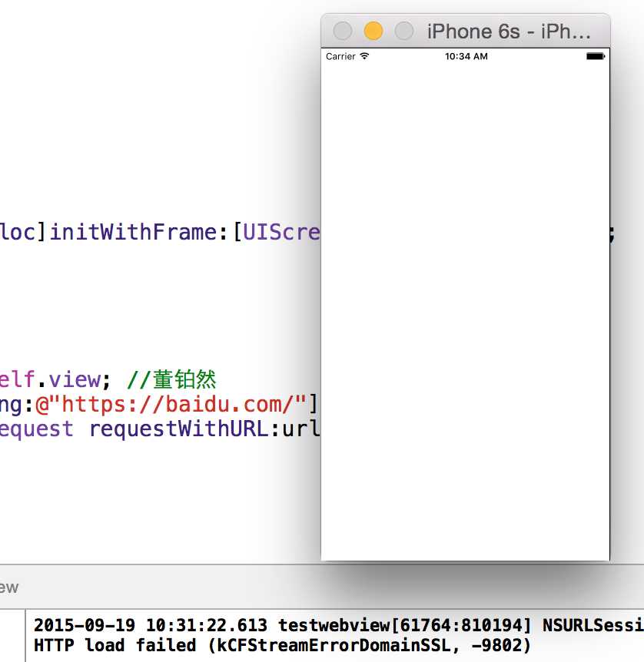Click the UIScre code token
The height and width of the screenshot is (662, 644).
281,232
